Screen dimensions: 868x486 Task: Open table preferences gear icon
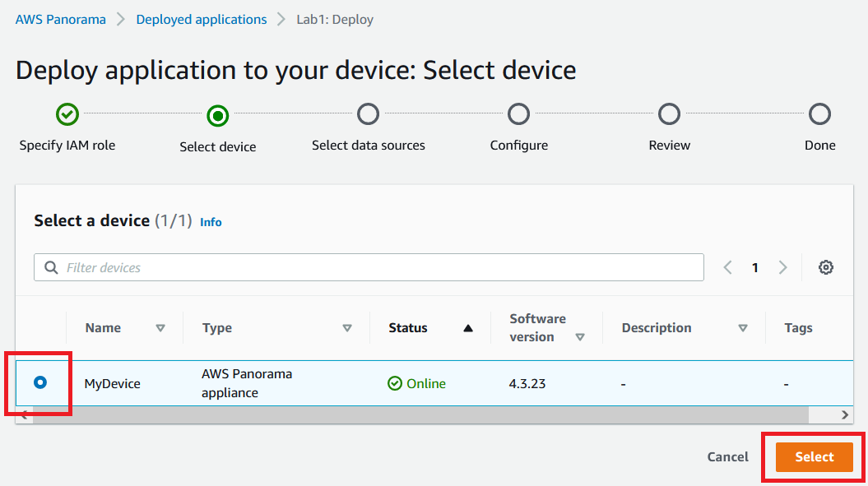(825, 267)
